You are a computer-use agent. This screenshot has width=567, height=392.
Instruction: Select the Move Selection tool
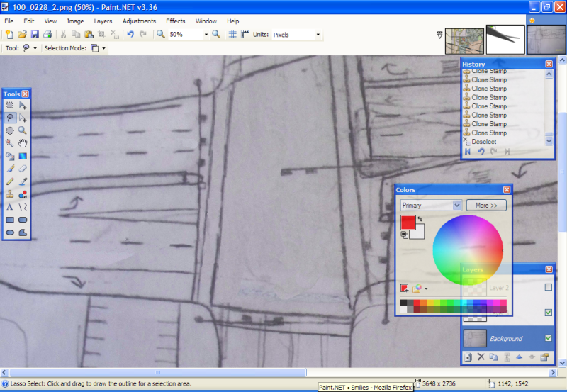point(23,118)
